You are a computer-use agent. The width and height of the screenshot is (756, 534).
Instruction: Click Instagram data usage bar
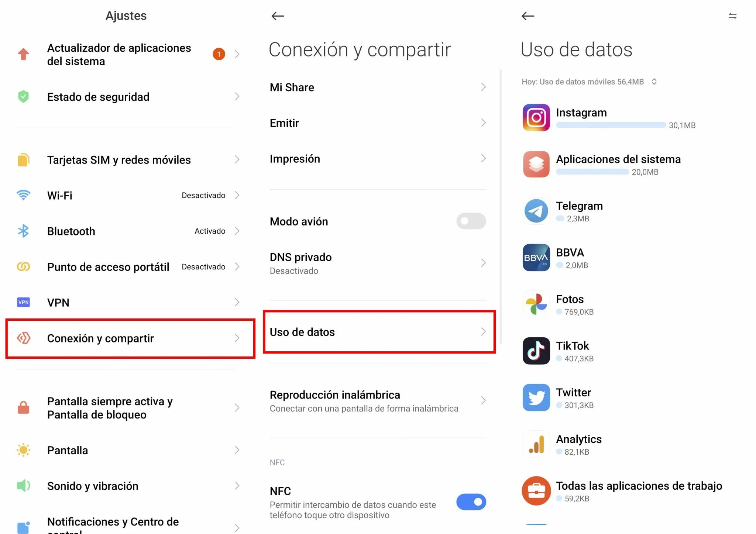click(611, 125)
